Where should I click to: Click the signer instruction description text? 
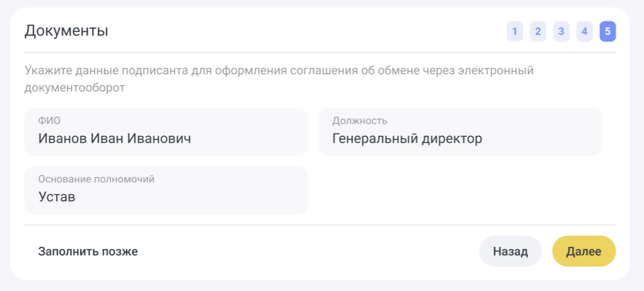click(x=279, y=71)
